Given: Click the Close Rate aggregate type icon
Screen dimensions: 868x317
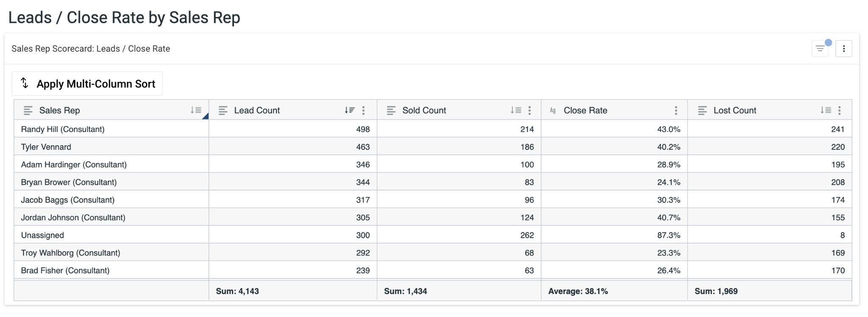Looking at the screenshot, I should click(x=553, y=110).
